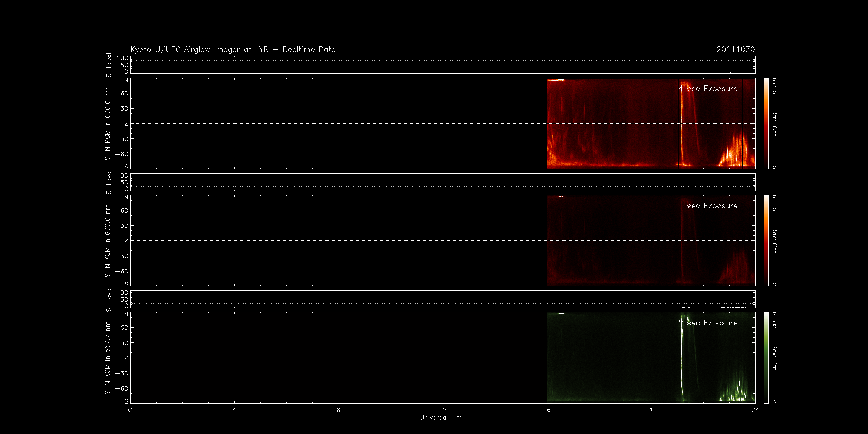Click the green color bar beside 557.7 nm panel
The width and height of the screenshot is (868, 434).
tap(766, 358)
